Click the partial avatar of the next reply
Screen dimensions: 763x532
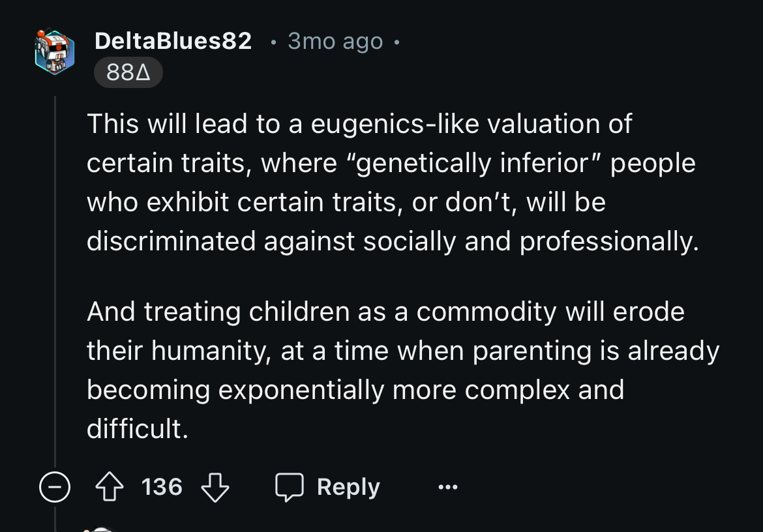(x=98, y=529)
